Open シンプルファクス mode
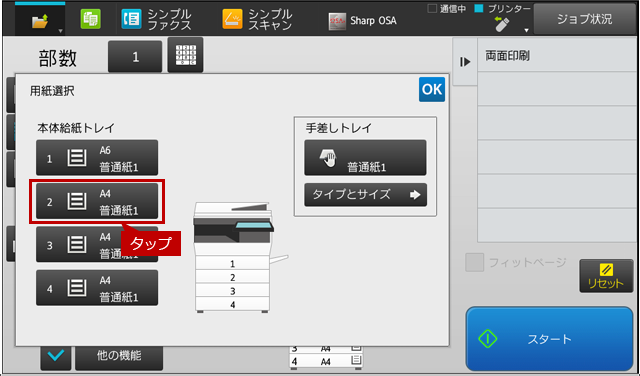Image resolution: width=640 pixels, height=376 pixels. click(x=157, y=20)
